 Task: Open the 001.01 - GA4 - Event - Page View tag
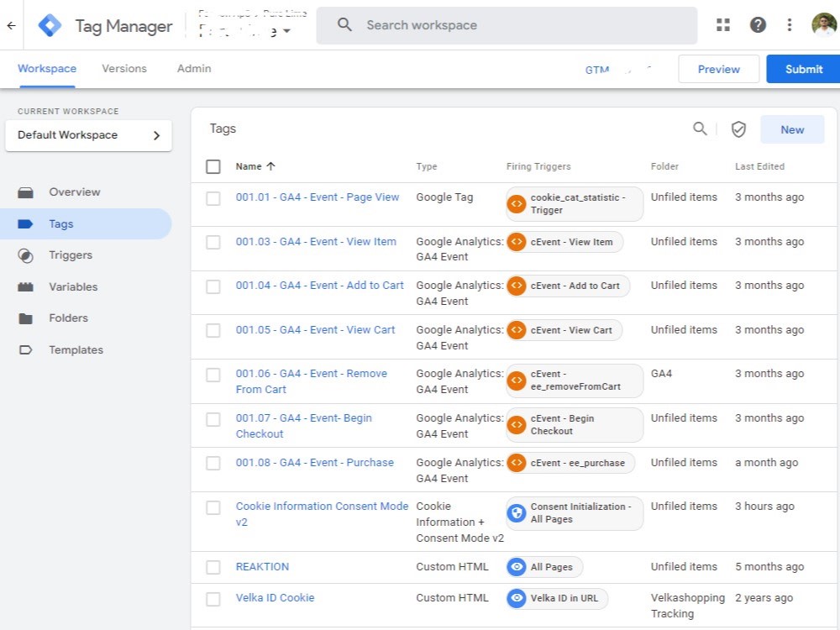318,197
